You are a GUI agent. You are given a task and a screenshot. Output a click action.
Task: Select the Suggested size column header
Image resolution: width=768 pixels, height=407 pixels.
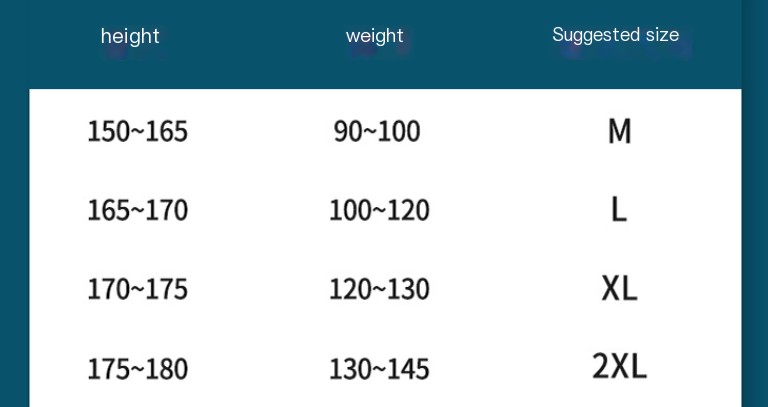[615, 36]
